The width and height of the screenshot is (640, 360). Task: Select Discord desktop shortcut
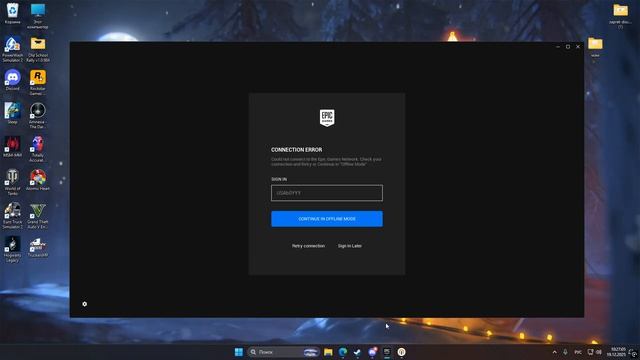click(x=13, y=80)
